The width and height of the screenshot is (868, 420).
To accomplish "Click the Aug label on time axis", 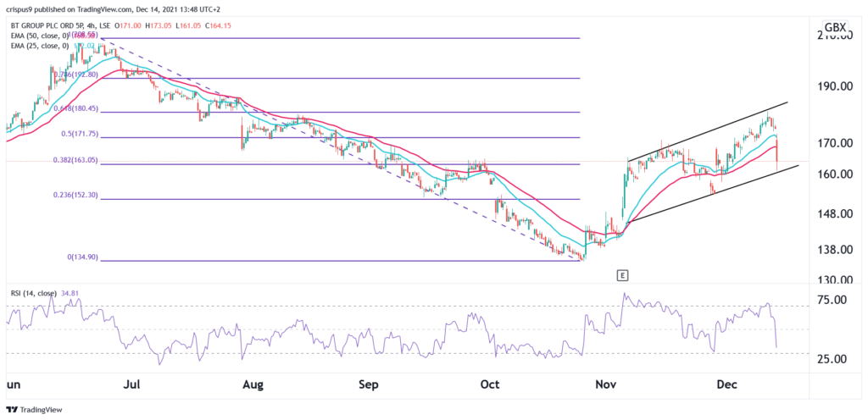I will point(252,385).
